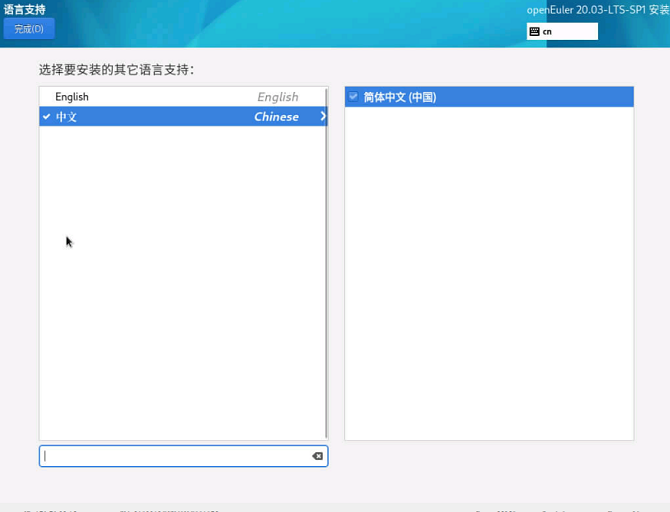This screenshot has width=670, height=512.
Task: Click the blue header banner background
Action: [300, 24]
